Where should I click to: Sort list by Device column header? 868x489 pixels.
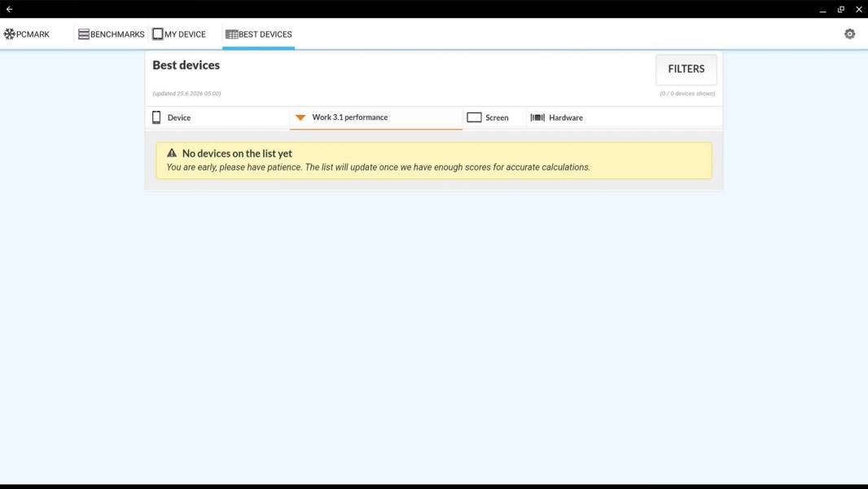pyautogui.click(x=179, y=118)
